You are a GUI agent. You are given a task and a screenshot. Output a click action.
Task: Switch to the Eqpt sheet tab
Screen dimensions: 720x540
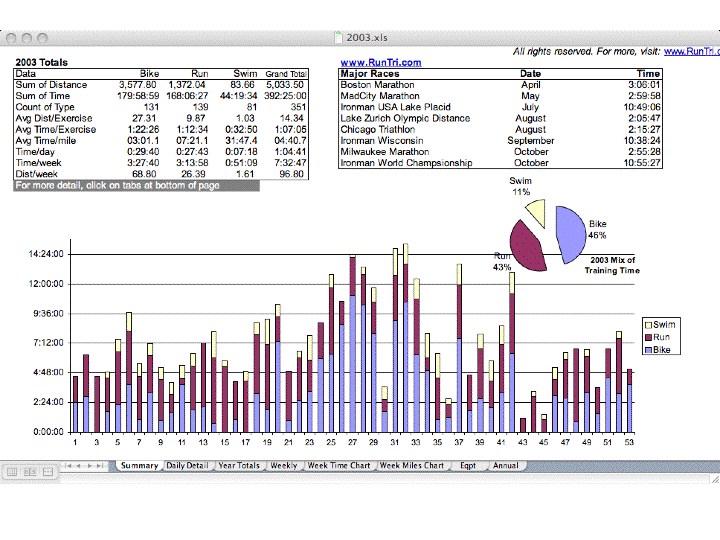(468, 466)
